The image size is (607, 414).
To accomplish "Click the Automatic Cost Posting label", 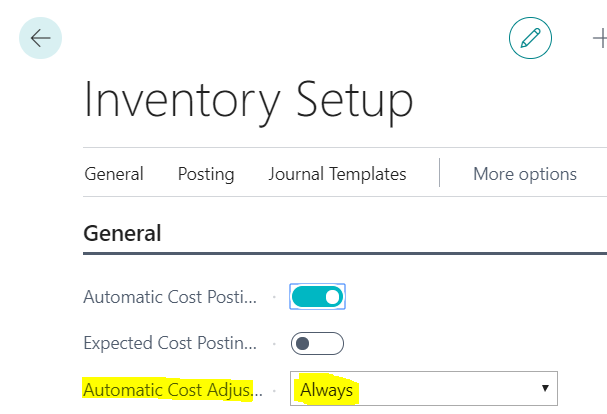I will pos(169,297).
